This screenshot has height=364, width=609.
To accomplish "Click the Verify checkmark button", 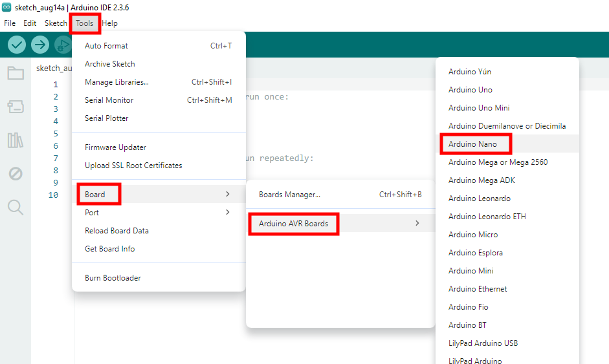I will click(x=17, y=45).
